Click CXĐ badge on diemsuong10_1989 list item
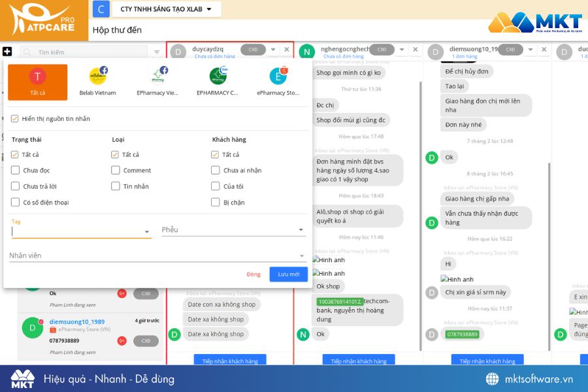The height and width of the screenshot is (392, 588). point(146,340)
